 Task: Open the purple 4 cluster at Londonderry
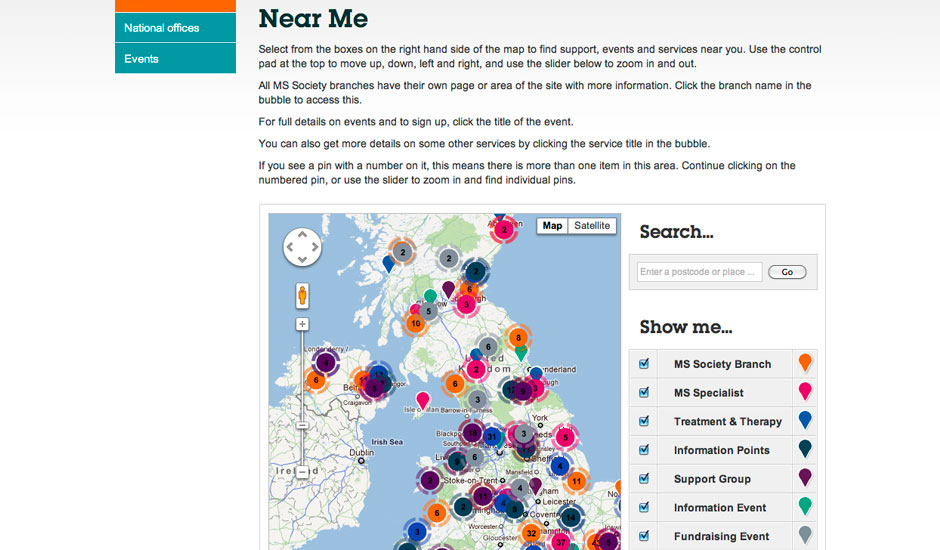click(326, 362)
